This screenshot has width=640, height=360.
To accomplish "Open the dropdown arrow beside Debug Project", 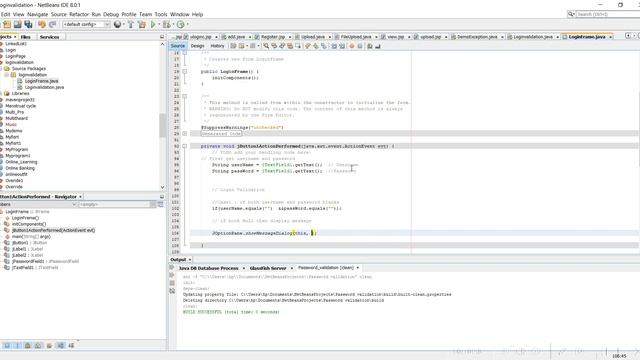I will (172, 25).
